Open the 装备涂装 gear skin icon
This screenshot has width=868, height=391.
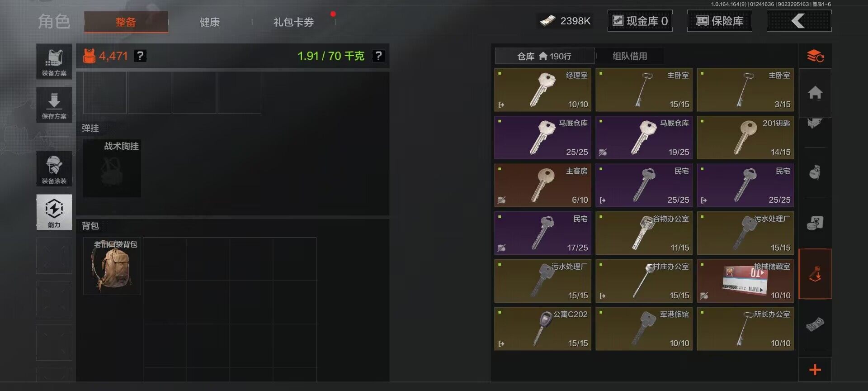[54, 169]
